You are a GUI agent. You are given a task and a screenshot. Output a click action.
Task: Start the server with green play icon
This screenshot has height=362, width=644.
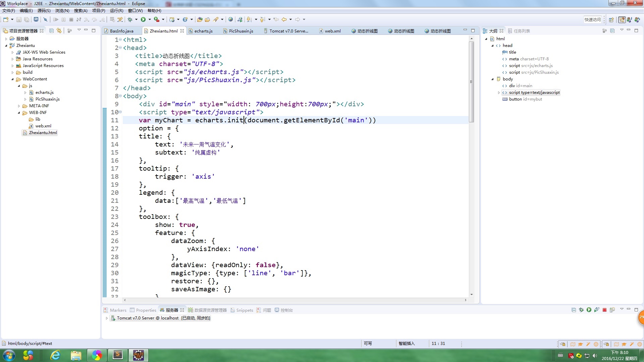pos(589,310)
